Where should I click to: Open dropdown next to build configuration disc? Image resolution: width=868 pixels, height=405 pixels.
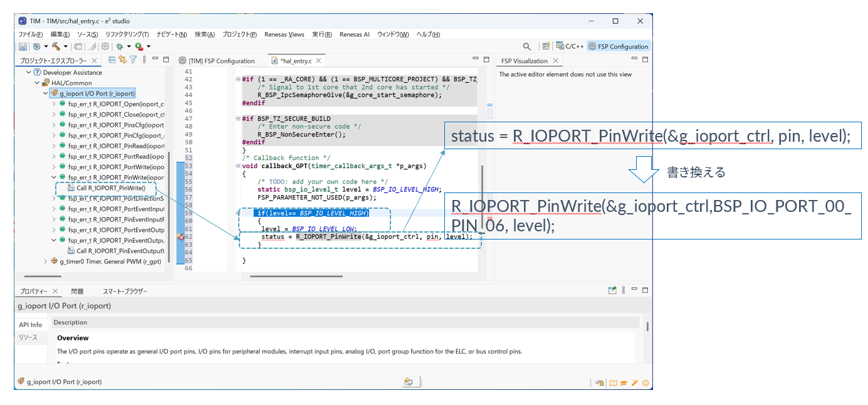click(x=46, y=46)
